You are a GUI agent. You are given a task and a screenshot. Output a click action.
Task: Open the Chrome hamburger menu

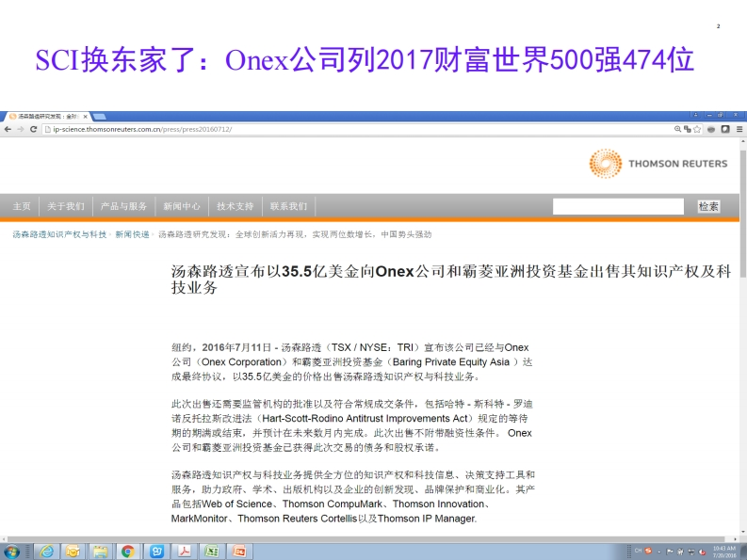739,129
